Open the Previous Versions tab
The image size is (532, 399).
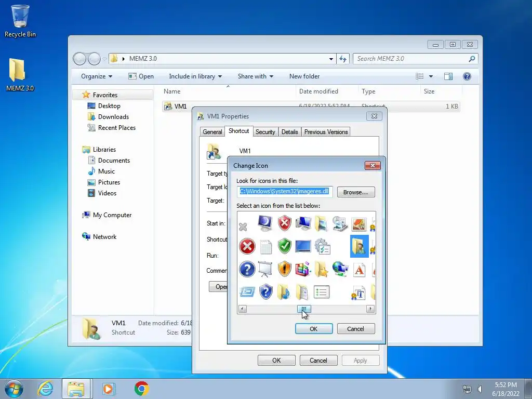326,131
